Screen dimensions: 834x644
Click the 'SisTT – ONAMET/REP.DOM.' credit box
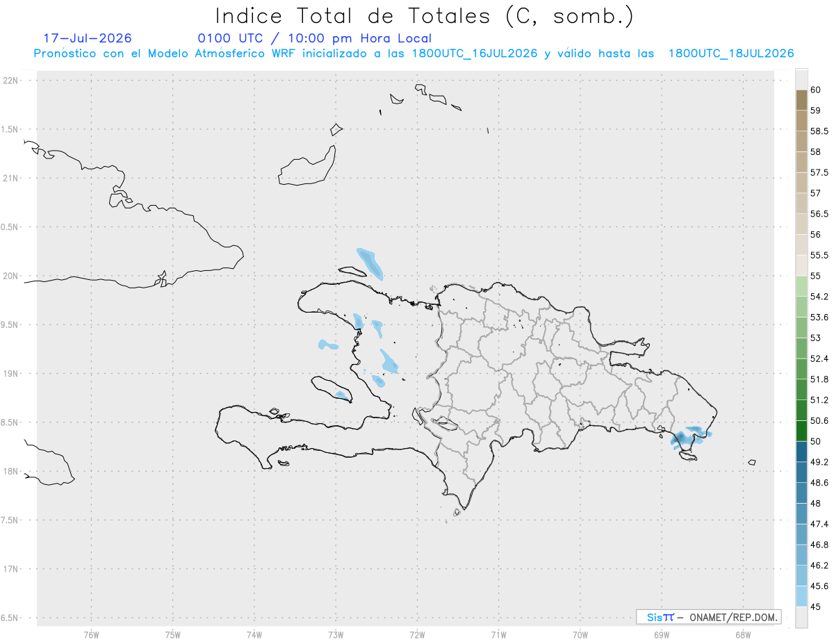(708, 617)
